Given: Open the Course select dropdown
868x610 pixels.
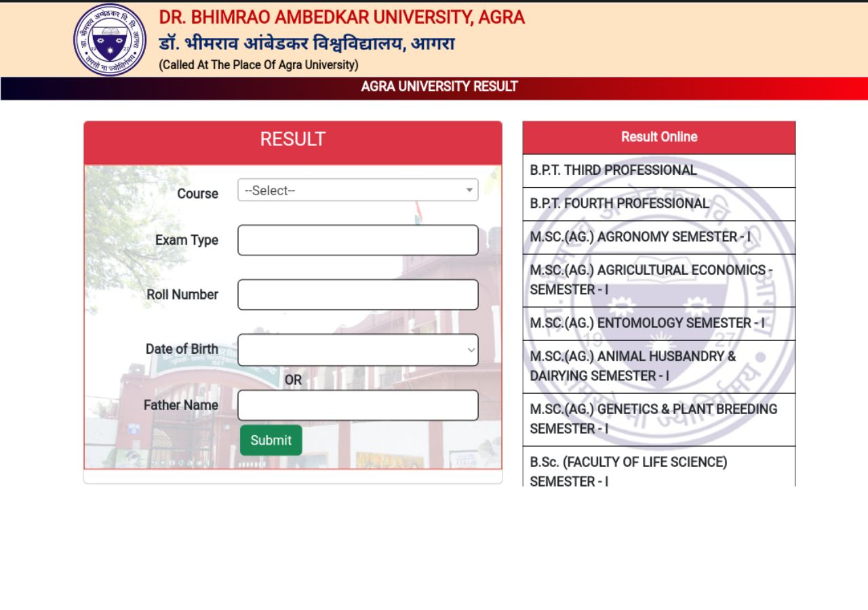Looking at the screenshot, I should pyautogui.click(x=358, y=190).
